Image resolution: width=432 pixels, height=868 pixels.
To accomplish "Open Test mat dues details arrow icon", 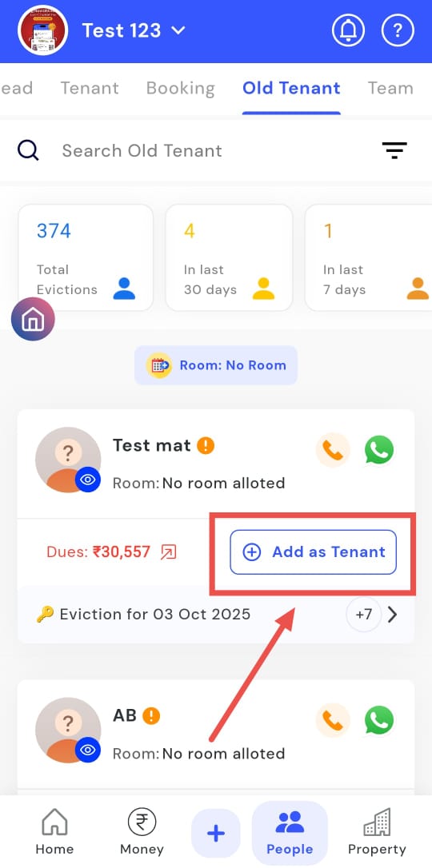I will coord(168,552).
